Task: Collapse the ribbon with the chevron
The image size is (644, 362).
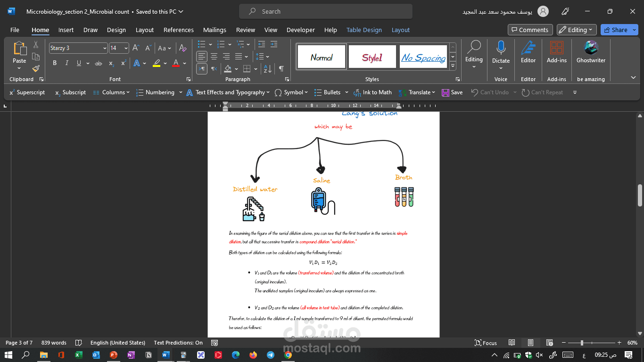Action: (633, 77)
